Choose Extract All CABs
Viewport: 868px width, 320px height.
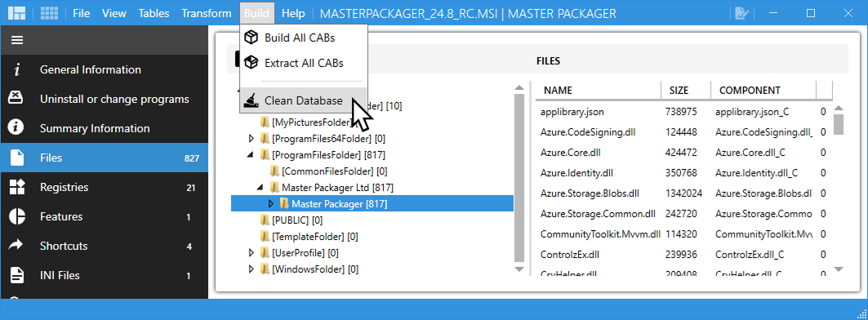coord(304,63)
